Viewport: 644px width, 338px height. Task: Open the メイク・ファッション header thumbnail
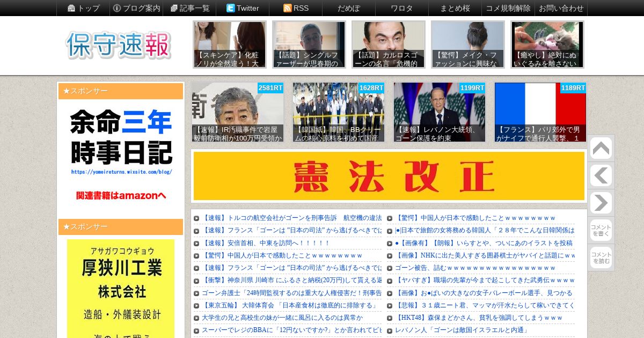coord(468,45)
